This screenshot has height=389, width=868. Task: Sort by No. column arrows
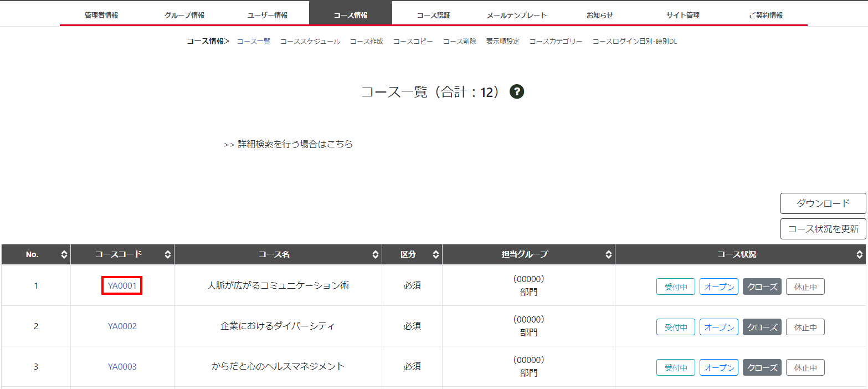click(64, 255)
